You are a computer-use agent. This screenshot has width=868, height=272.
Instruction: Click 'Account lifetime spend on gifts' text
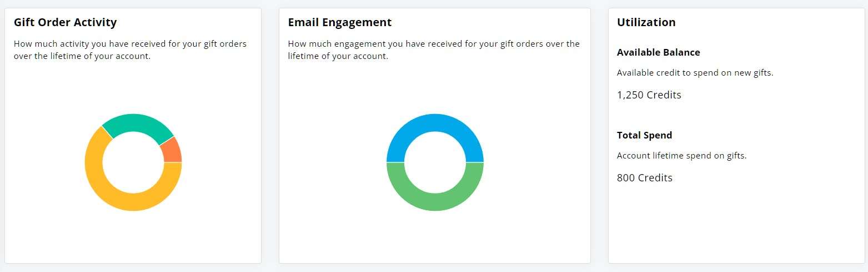682,156
